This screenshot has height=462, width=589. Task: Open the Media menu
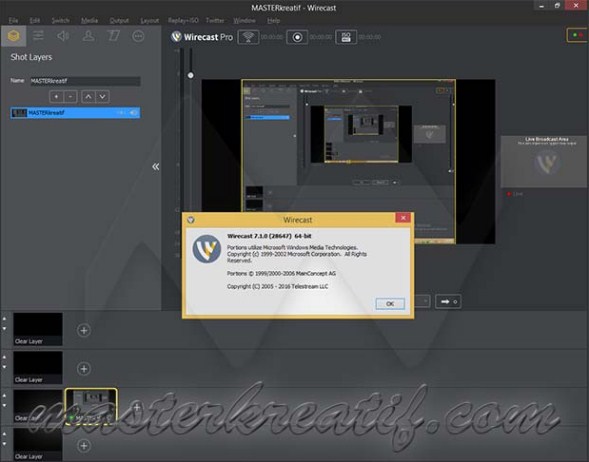tap(89, 20)
